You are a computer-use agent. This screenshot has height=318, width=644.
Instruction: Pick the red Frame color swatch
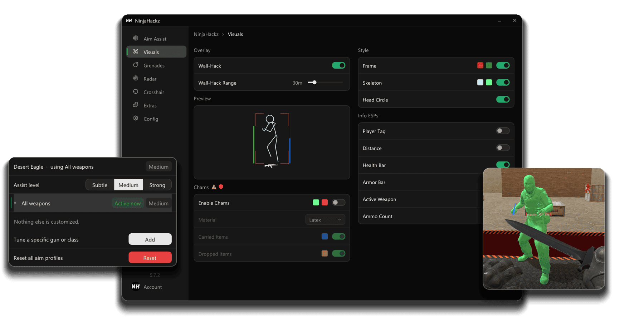[x=480, y=65]
